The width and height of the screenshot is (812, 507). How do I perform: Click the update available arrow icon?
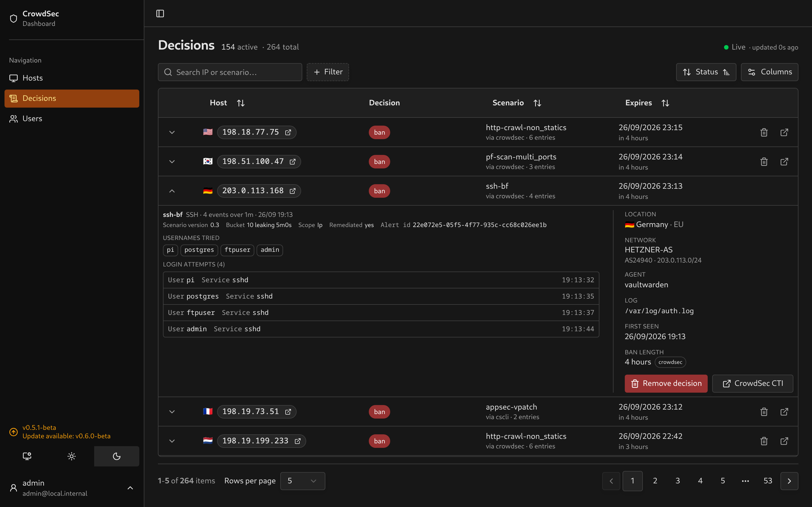tap(14, 432)
